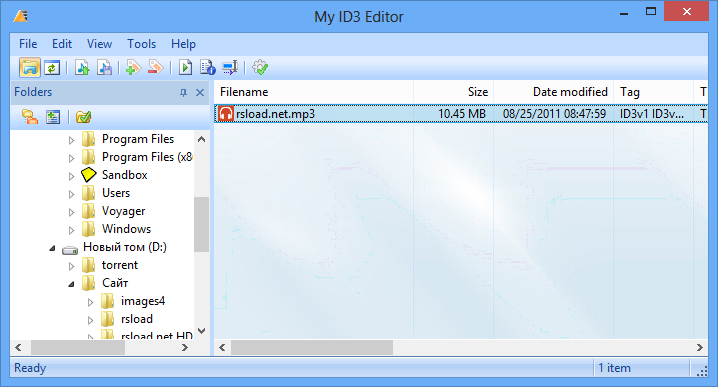Collapse the Новый том (D:) drive

click(52, 248)
